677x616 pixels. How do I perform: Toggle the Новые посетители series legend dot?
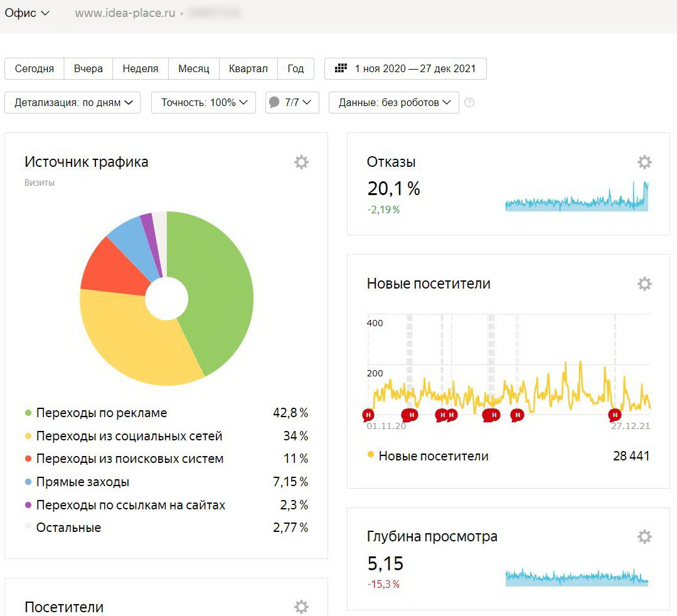370,454
